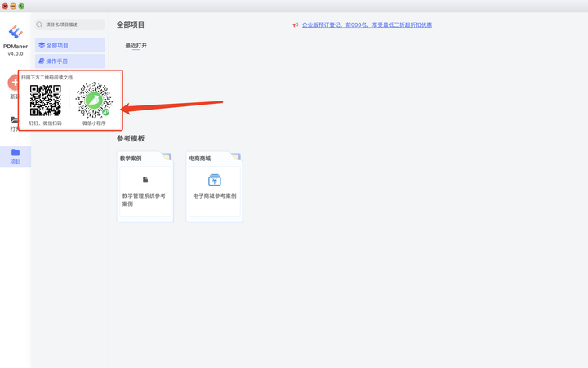Open the 项目 folder sidebar item
The width and height of the screenshot is (588, 368).
coord(16,156)
